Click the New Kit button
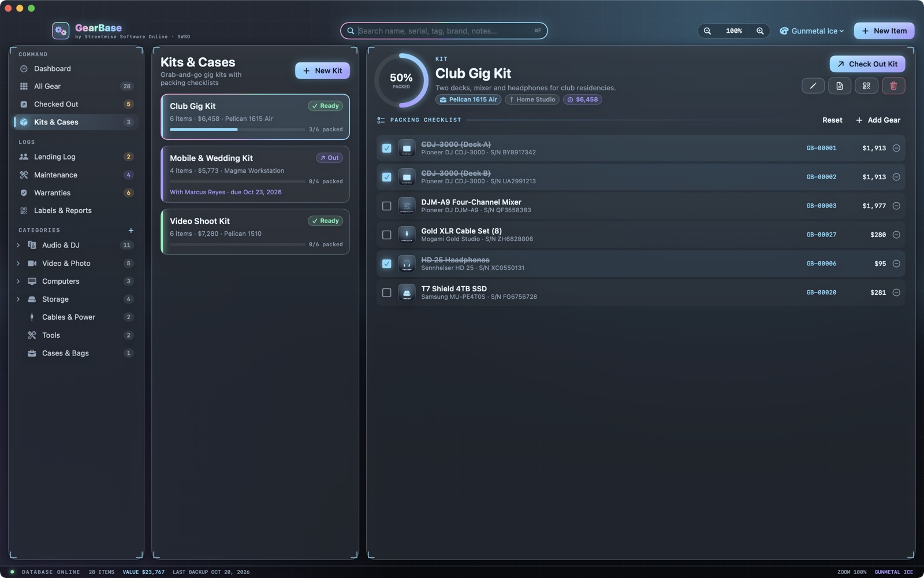 pyautogui.click(x=322, y=71)
